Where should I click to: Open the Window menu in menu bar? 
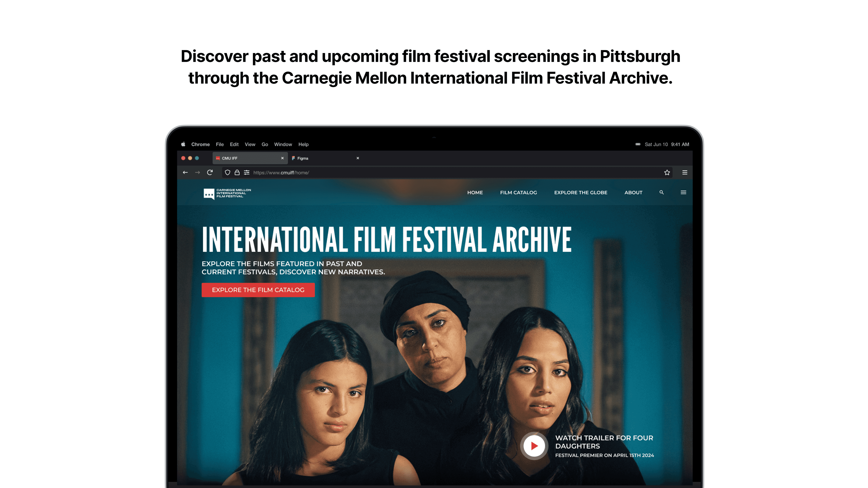click(x=283, y=144)
